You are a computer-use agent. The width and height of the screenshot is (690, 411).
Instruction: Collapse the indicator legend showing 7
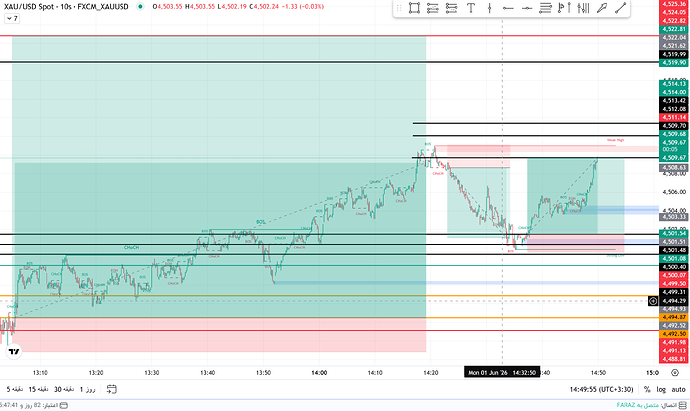12,18
